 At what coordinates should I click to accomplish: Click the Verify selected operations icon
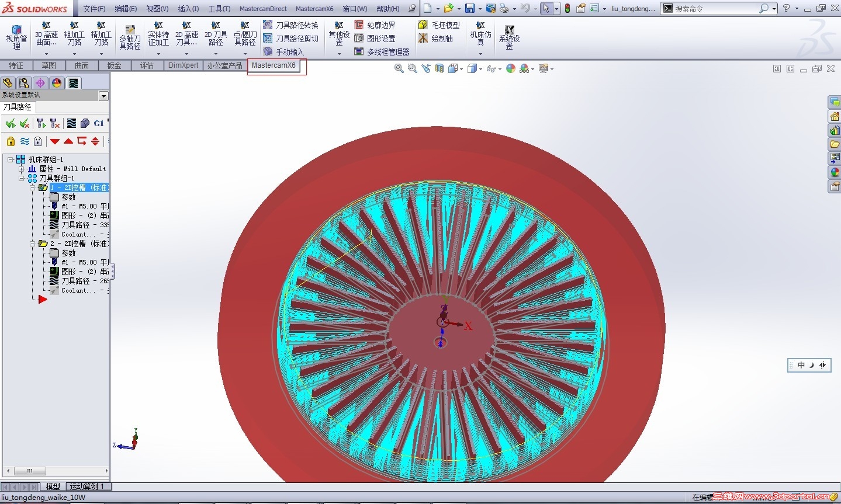tap(85, 123)
